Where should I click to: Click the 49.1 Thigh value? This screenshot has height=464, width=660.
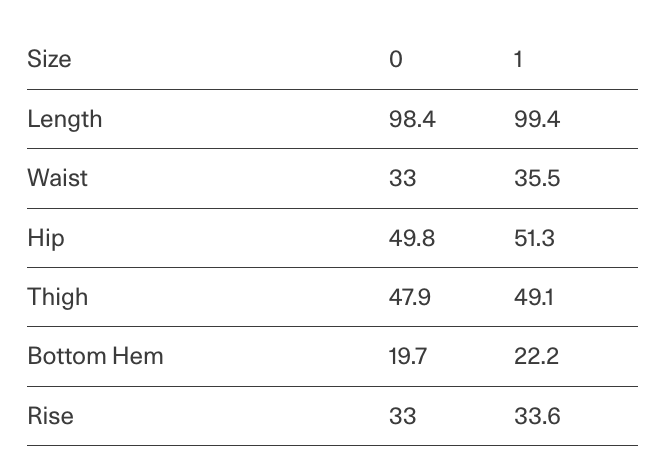coord(533,297)
